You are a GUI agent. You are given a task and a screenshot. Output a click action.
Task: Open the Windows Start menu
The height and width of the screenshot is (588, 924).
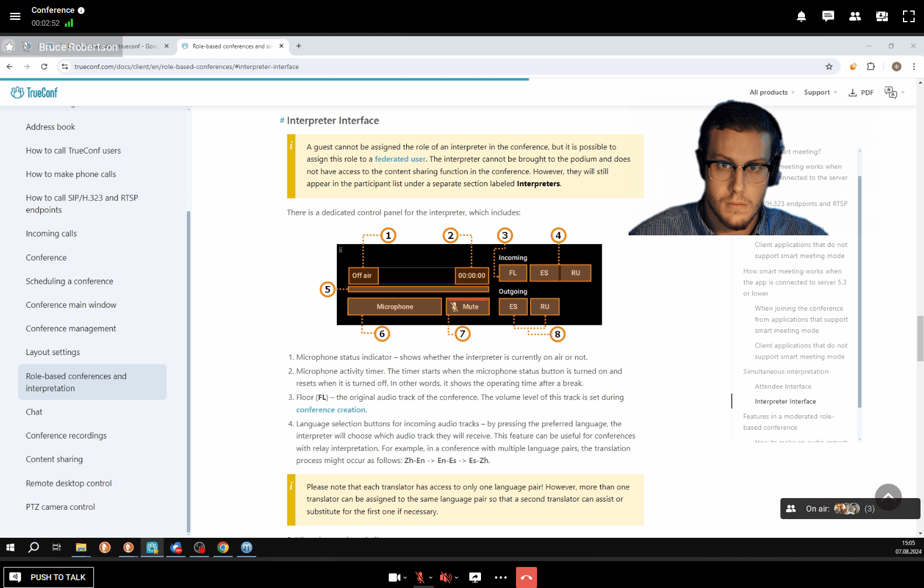(10, 548)
